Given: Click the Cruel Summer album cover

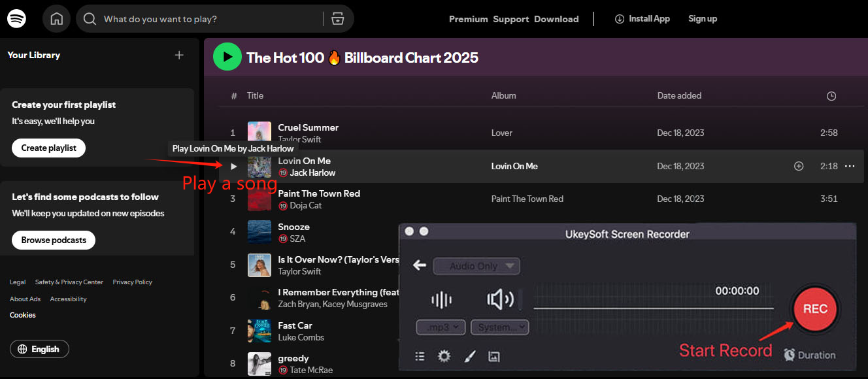Looking at the screenshot, I should coord(259,133).
